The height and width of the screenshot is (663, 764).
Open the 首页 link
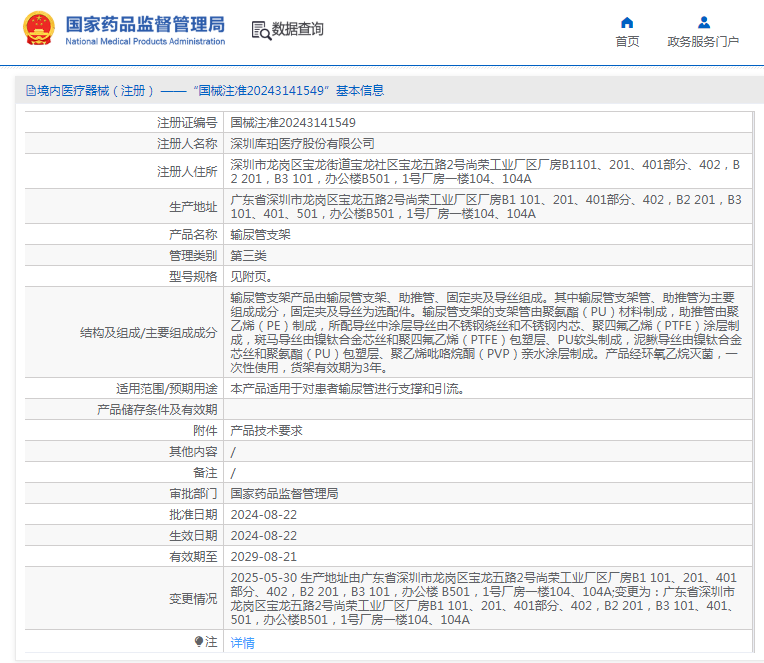627,42
